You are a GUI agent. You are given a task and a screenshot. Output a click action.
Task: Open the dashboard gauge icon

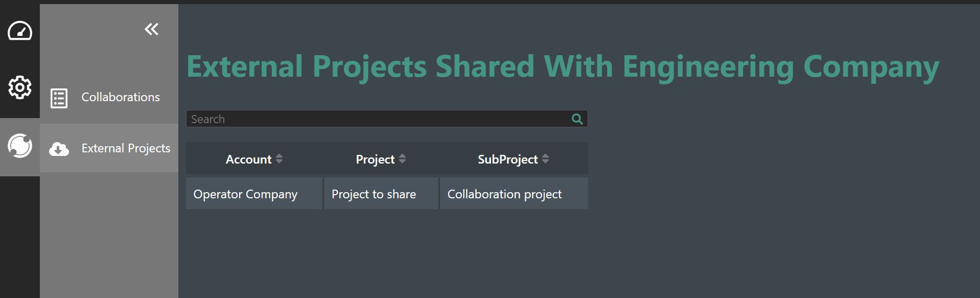[x=20, y=31]
